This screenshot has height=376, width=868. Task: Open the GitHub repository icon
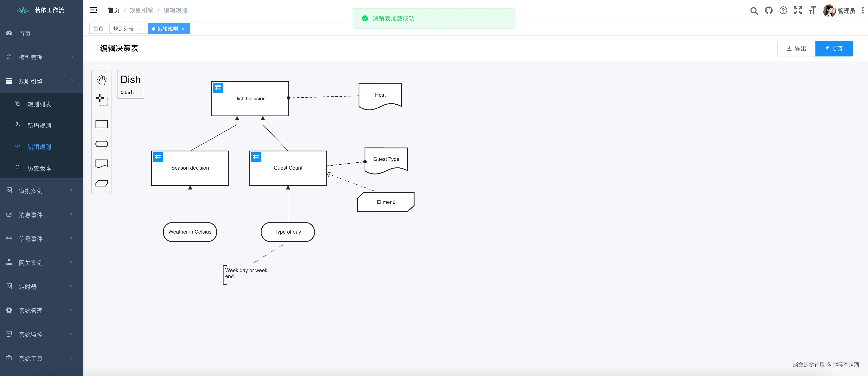click(x=769, y=10)
